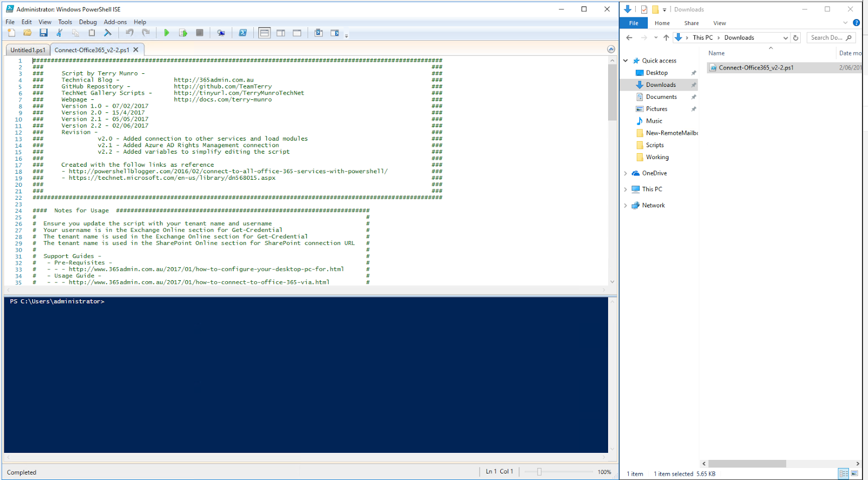Refresh the Downloads folder view

796,38
